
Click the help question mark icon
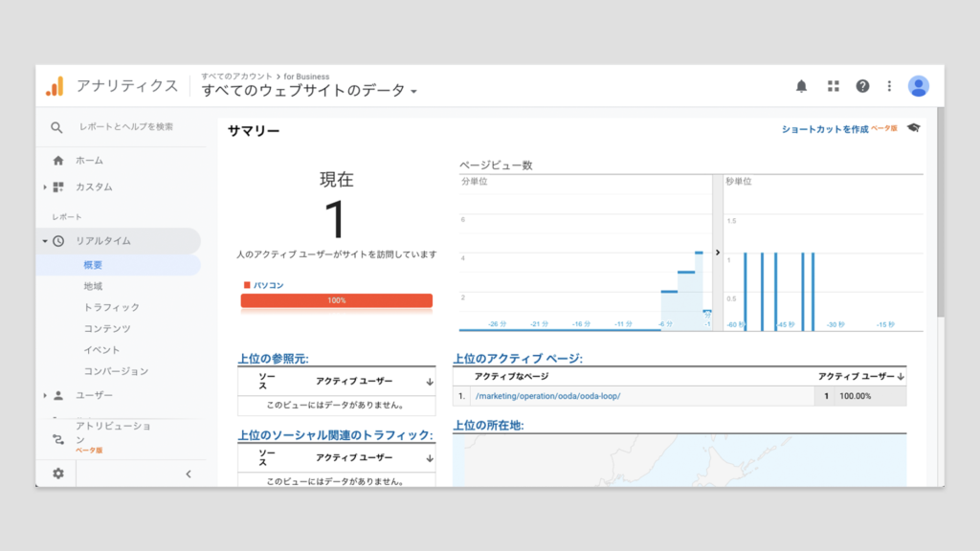pos(862,86)
